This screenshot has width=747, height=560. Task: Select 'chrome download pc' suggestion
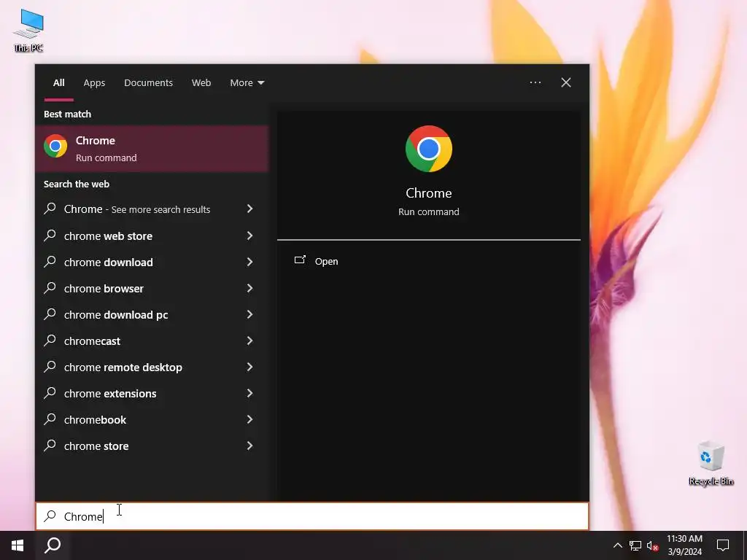coord(152,314)
